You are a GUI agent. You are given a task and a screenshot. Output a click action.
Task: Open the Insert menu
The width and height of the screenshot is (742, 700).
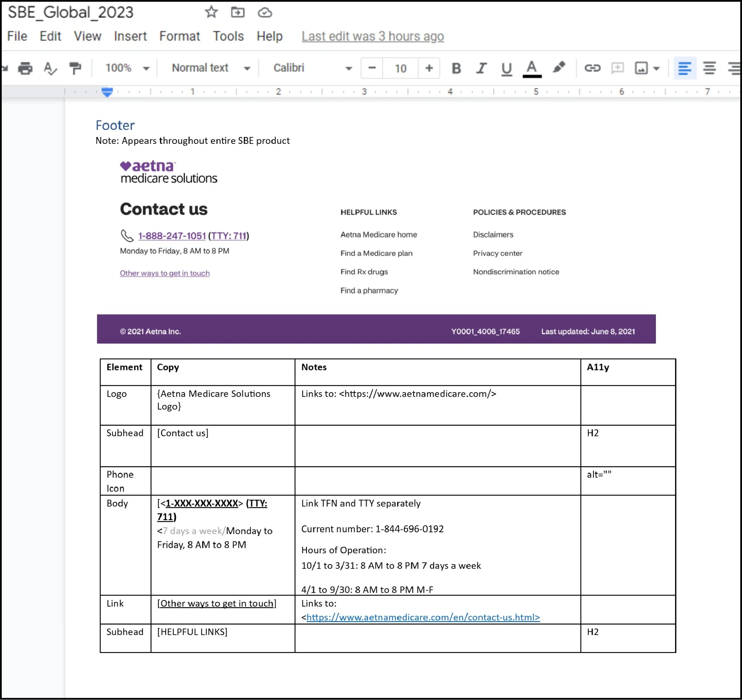point(130,36)
